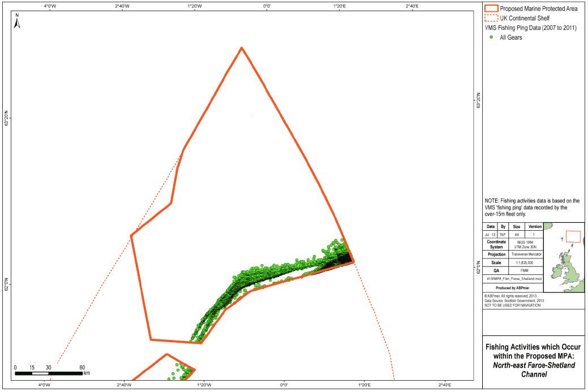Click the "FMM" value cell

526,270
